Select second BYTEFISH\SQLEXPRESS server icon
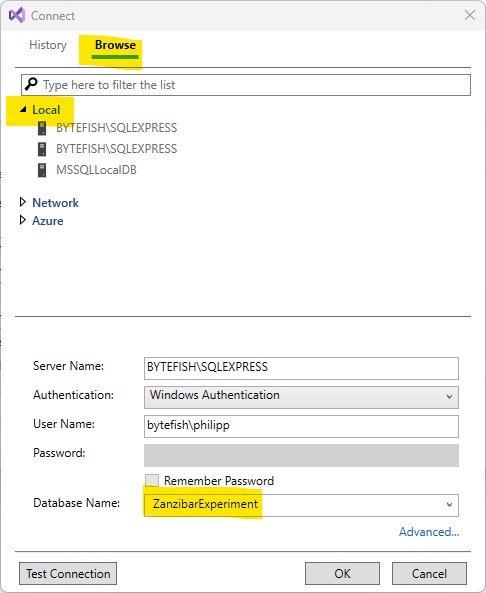This screenshot has height=593, width=486. (42, 149)
